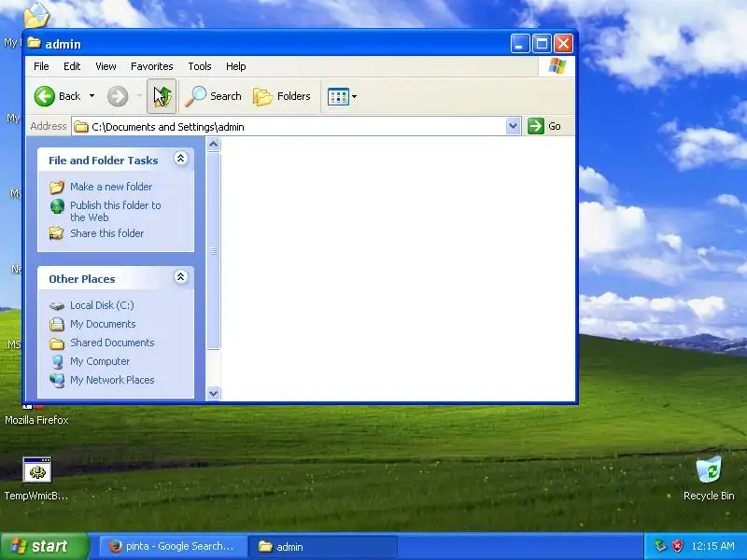This screenshot has width=747, height=560.
Task: Click the red security shield tray icon
Action: pos(677,546)
